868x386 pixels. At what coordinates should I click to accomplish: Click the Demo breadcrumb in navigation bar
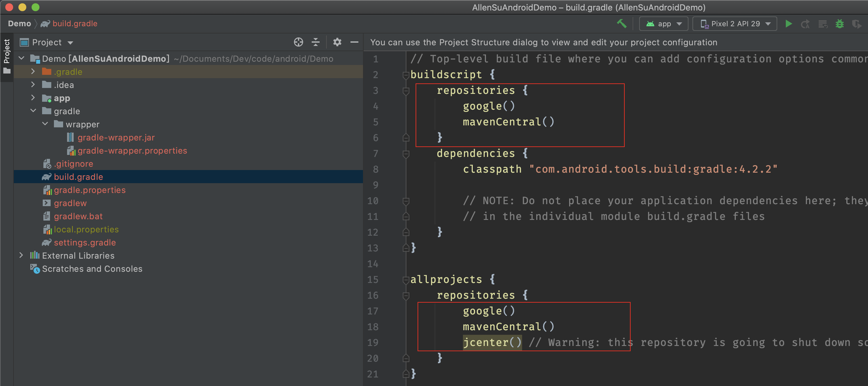click(x=19, y=24)
